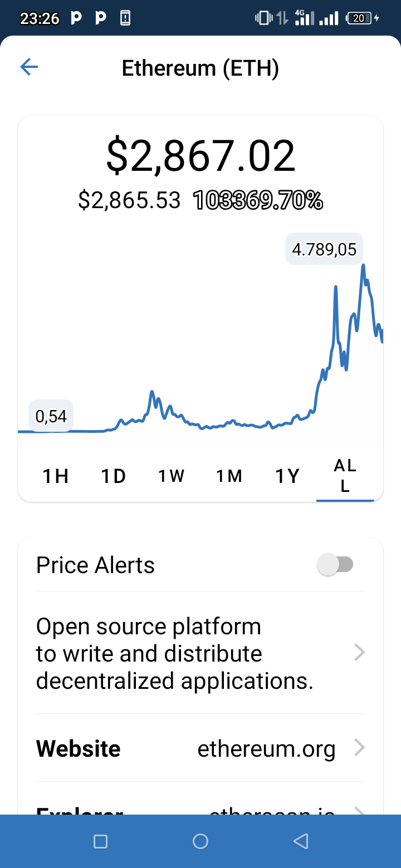
Task: Show the 1Y chart range
Action: click(x=287, y=476)
